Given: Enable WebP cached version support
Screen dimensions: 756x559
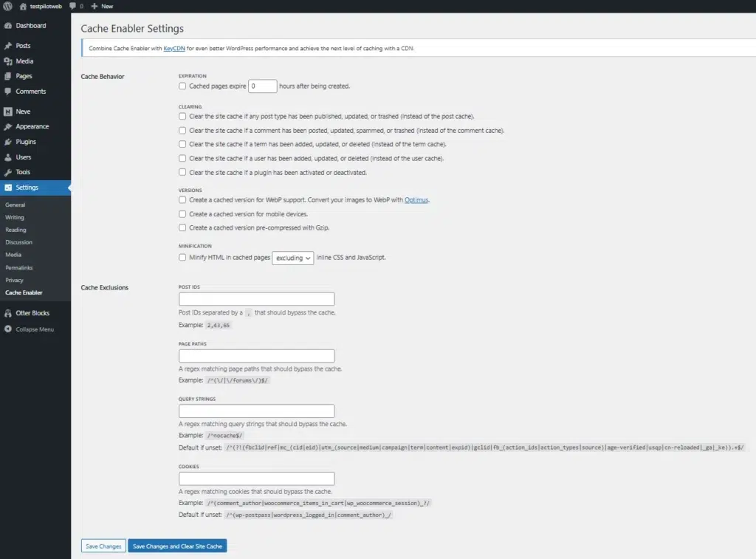Looking at the screenshot, I should click(x=182, y=198).
